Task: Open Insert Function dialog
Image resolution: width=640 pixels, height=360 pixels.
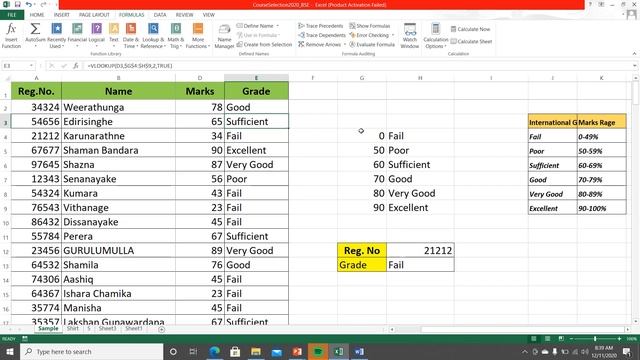Action: 11,36
